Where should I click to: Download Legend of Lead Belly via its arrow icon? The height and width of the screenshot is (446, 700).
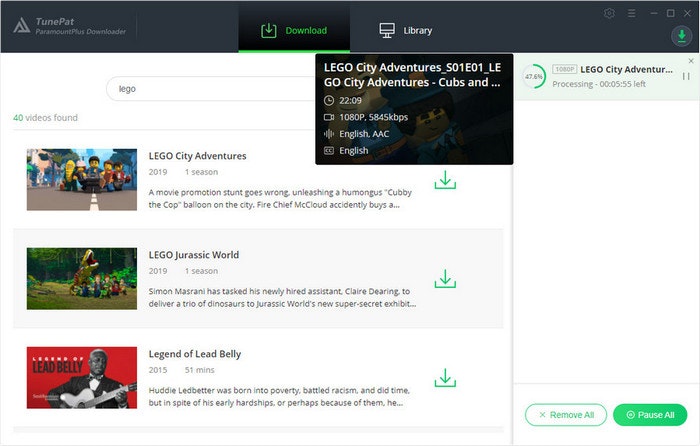pos(445,378)
